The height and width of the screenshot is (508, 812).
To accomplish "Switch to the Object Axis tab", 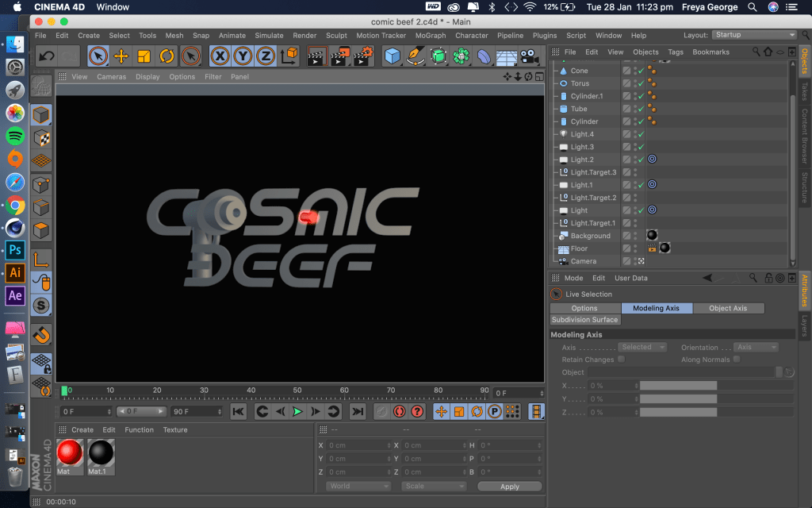I will click(728, 308).
